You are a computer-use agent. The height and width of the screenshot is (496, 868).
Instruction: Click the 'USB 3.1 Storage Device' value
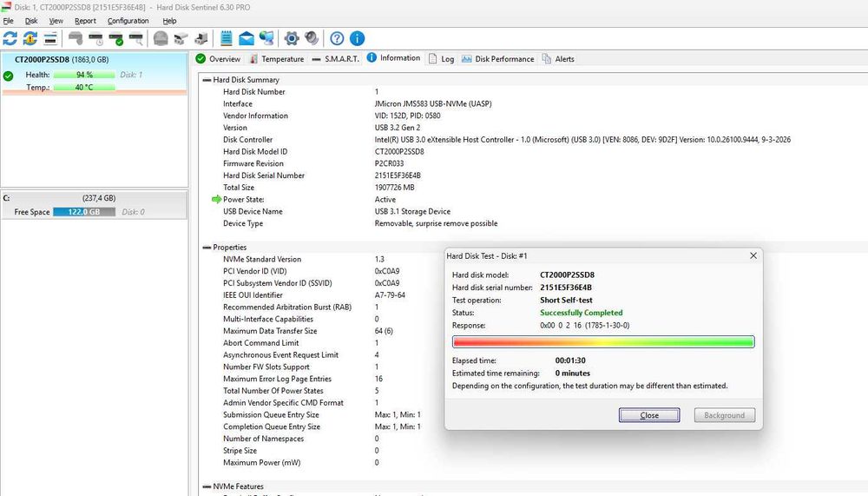pyautogui.click(x=412, y=211)
